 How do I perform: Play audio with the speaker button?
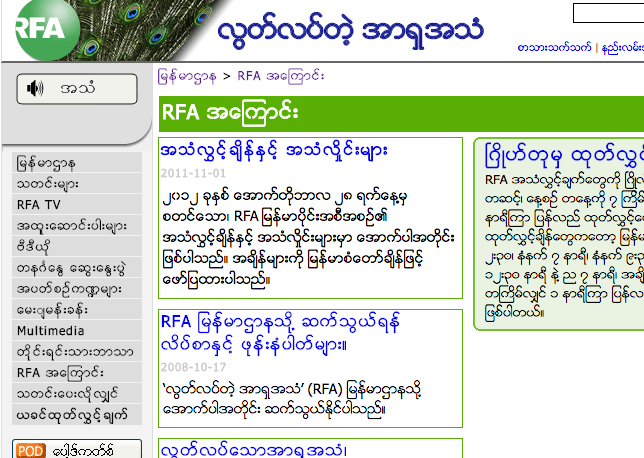click(77, 89)
